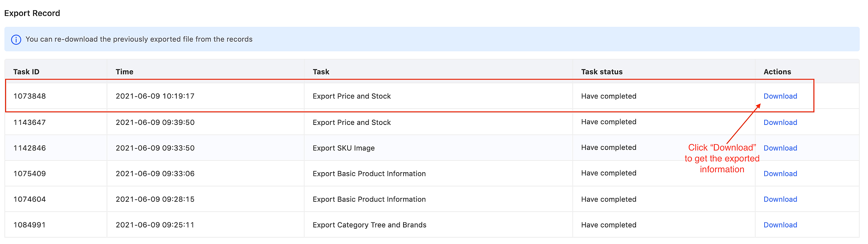Screen dimensions: 868x244
Task: Click the Task column header
Action: tap(321, 72)
